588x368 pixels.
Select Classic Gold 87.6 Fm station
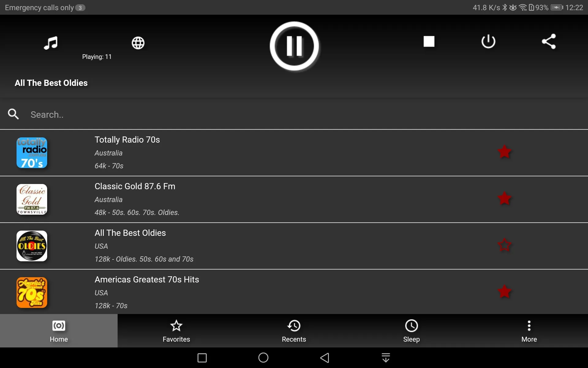pos(294,199)
